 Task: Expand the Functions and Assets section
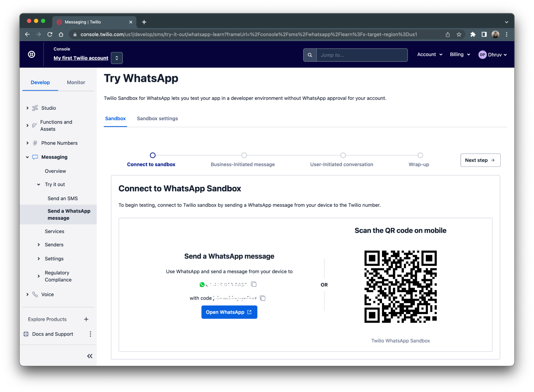27,125
